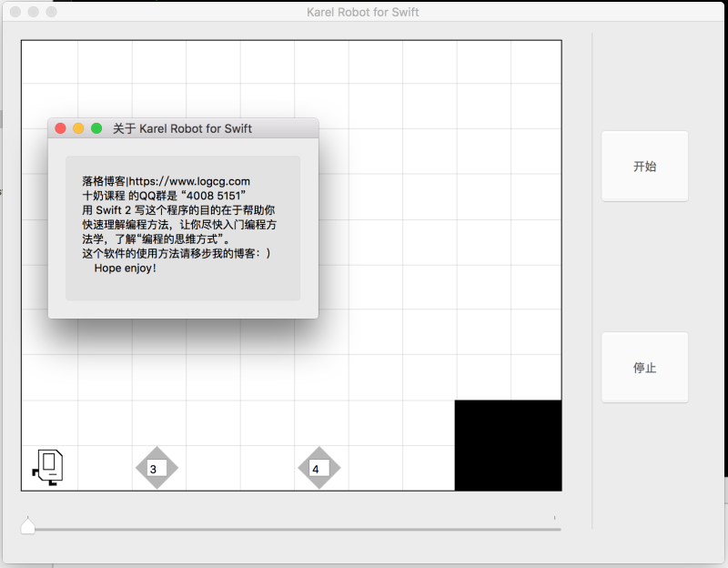Click the QQ group number '4008 5151' text
This screenshot has height=568, width=728.
214,196
